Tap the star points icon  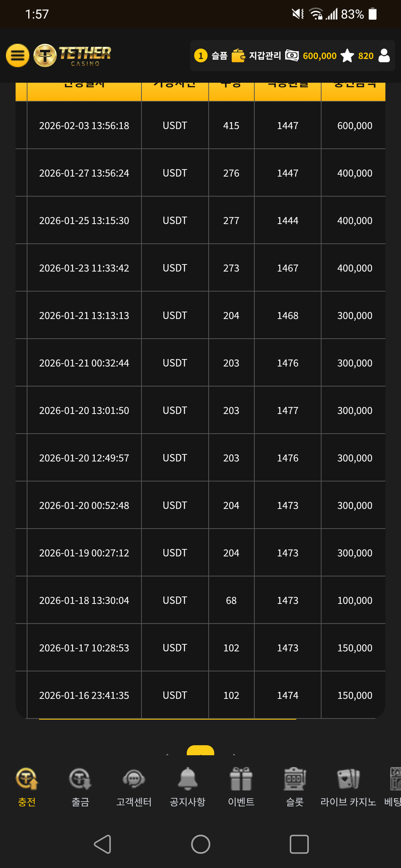tap(348, 56)
